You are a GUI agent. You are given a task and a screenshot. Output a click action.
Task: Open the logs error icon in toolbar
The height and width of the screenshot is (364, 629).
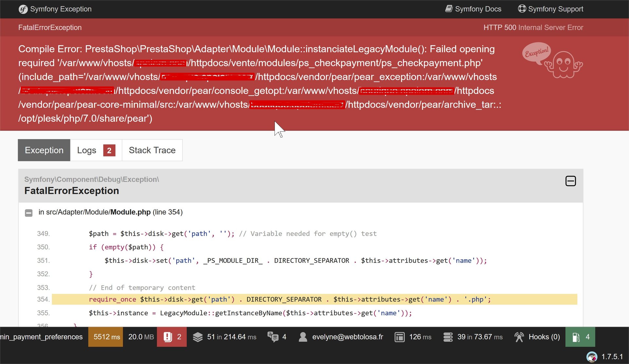[168, 337]
